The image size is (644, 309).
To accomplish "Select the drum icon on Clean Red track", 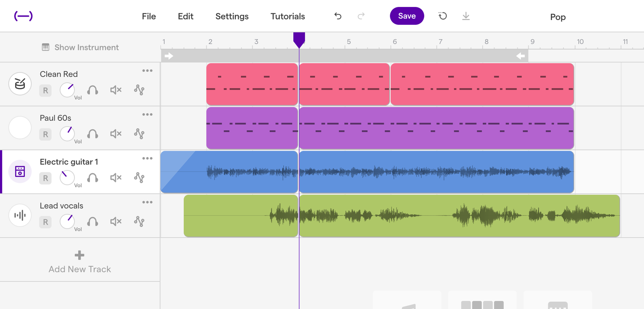I will click(x=20, y=84).
